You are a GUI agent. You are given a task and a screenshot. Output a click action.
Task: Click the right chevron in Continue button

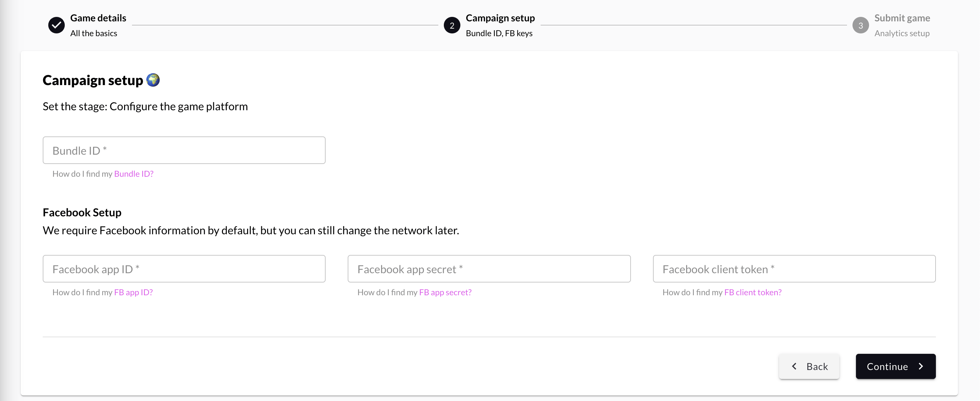pos(921,366)
